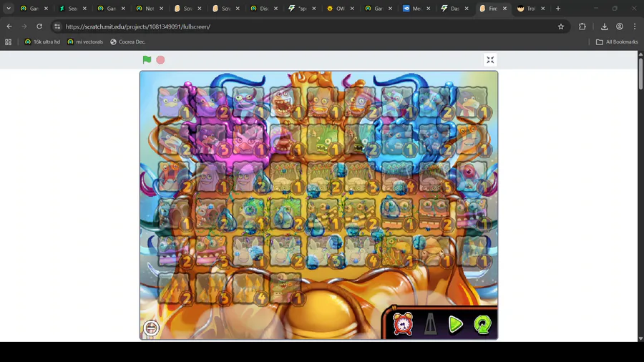Select the pink one-eyed monster tile
Image resolution: width=644 pixels, height=362 pixels.
(472, 177)
